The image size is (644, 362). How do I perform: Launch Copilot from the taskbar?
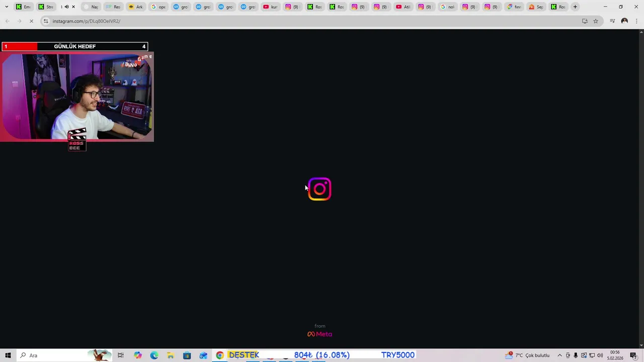[138, 355]
